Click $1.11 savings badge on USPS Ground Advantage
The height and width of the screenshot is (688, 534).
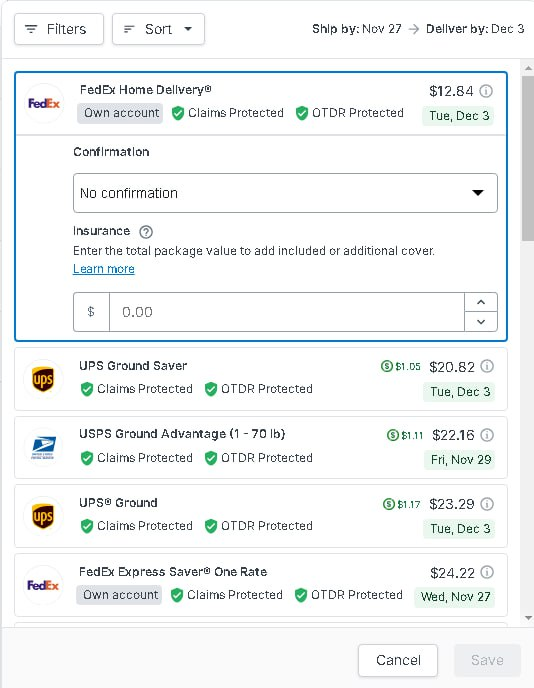[x=405, y=435]
